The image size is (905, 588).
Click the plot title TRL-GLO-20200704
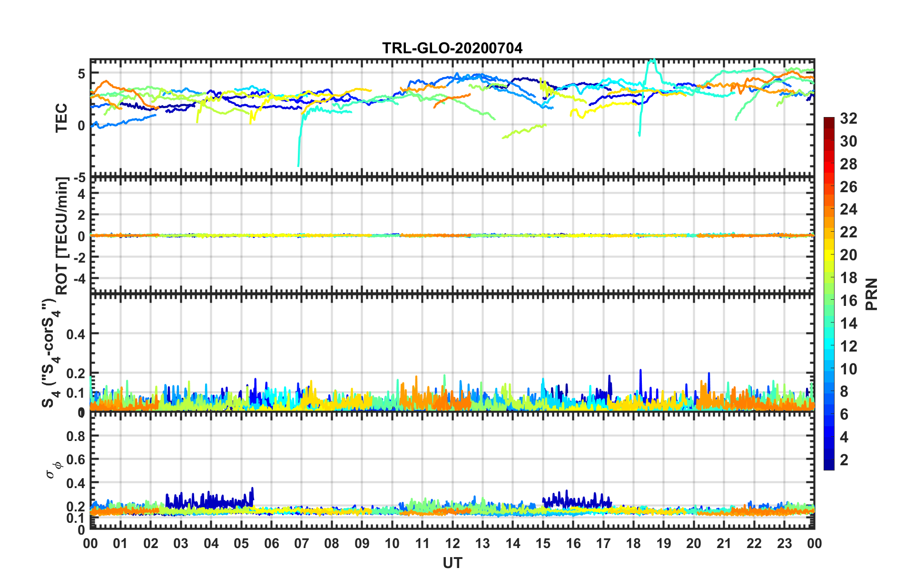(452, 48)
